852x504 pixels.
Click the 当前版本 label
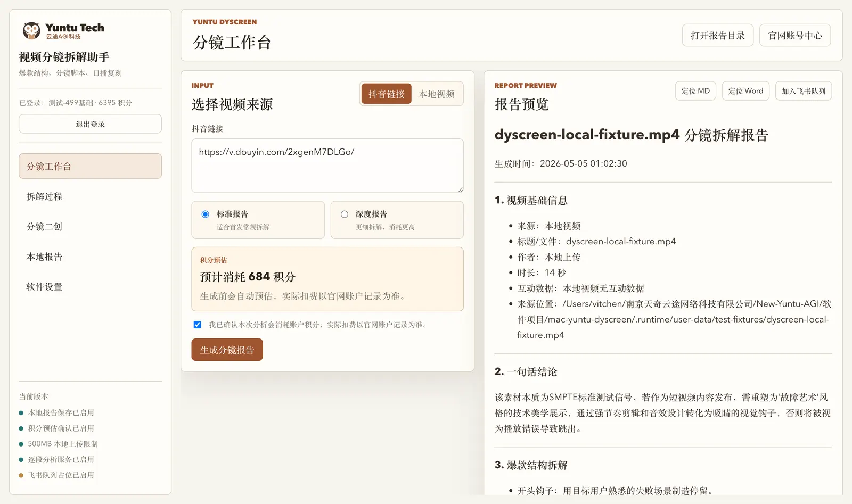click(x=34, y=396)
